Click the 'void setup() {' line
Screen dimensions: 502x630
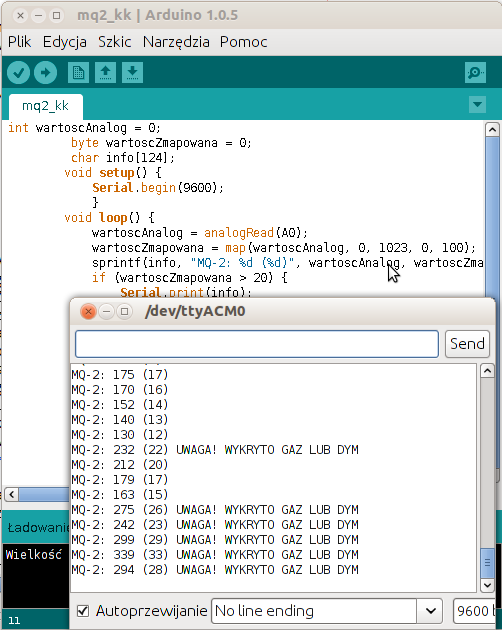(x=113, y=173)
